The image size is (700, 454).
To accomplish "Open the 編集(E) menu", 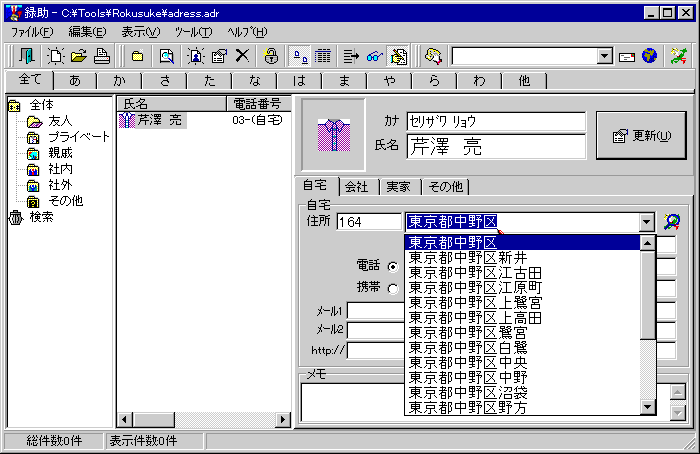I will point(88,32).
